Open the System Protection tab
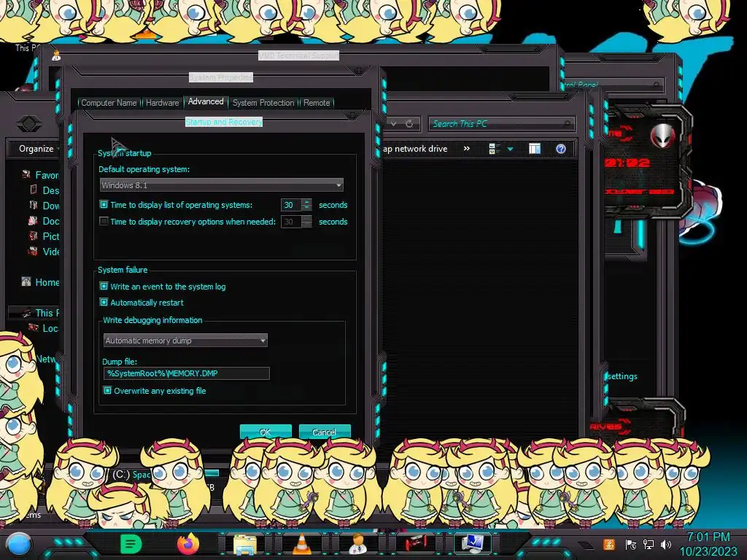 coord(263,102)
